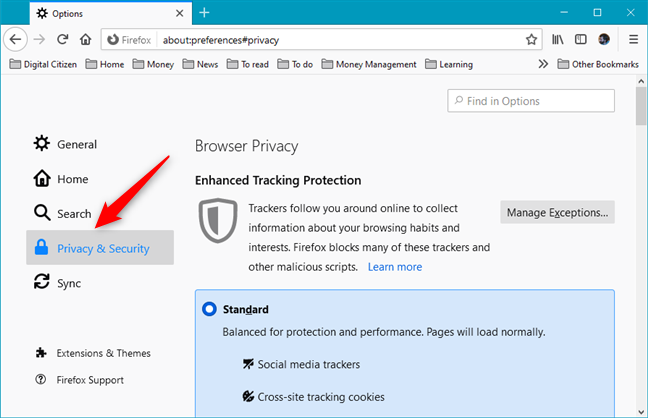Screen dimensions: 648x418
Task: Open the Learn more link
Action: [x=395, y=267]
